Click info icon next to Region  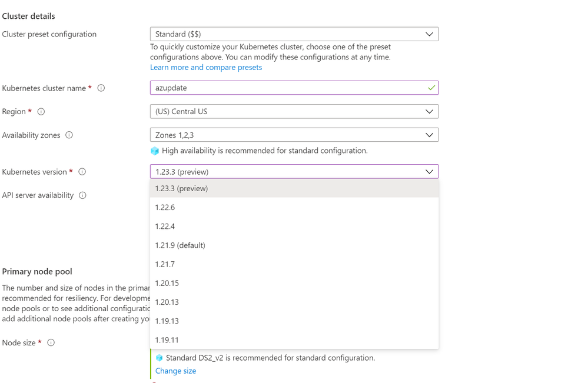click(41, 112)
